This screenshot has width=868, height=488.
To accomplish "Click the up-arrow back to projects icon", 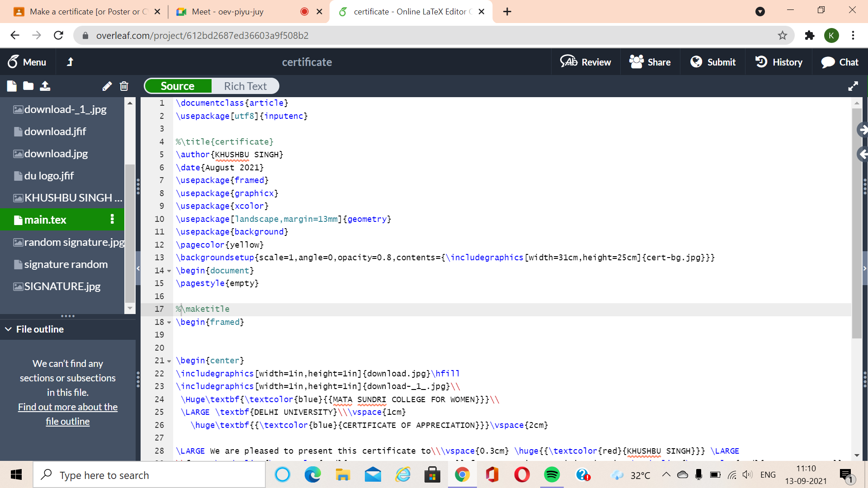I will [x=70, y=62].
